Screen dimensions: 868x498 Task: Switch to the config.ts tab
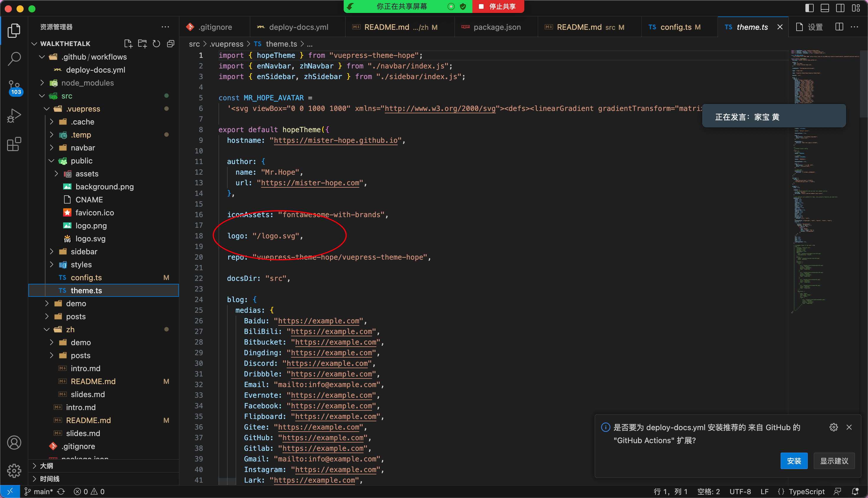pyautogui.click(x=679, y=27)
